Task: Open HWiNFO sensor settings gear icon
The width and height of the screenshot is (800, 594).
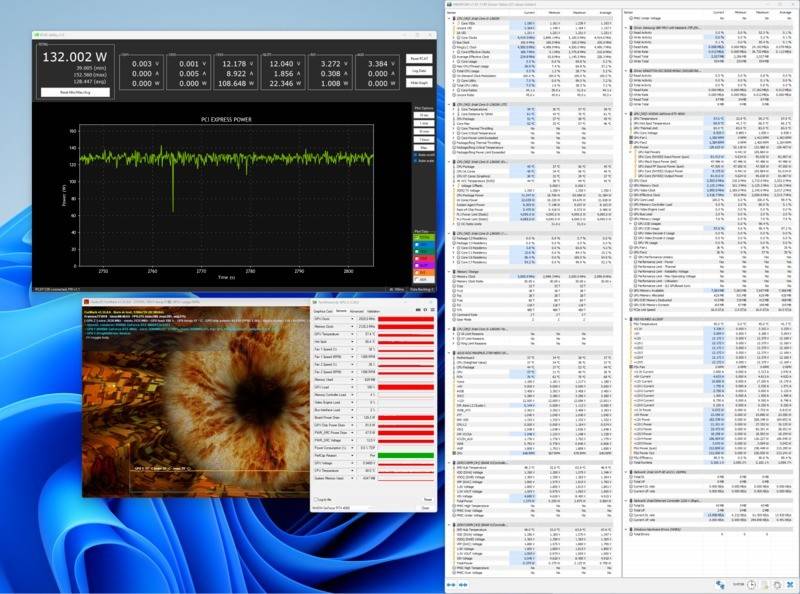Action: point(777,585)
